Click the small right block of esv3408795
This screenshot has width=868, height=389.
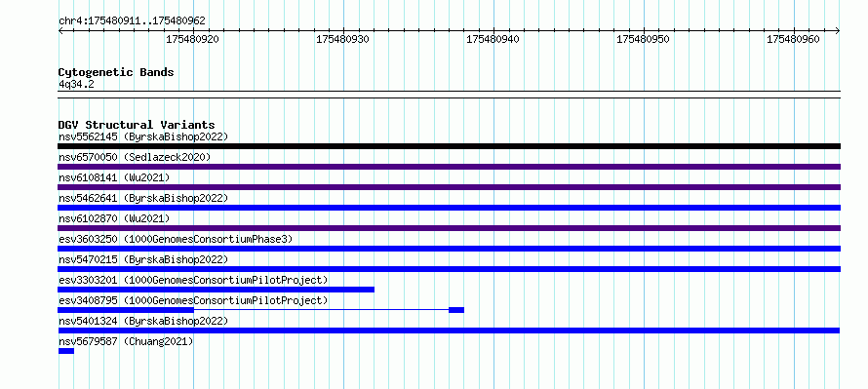456,310
